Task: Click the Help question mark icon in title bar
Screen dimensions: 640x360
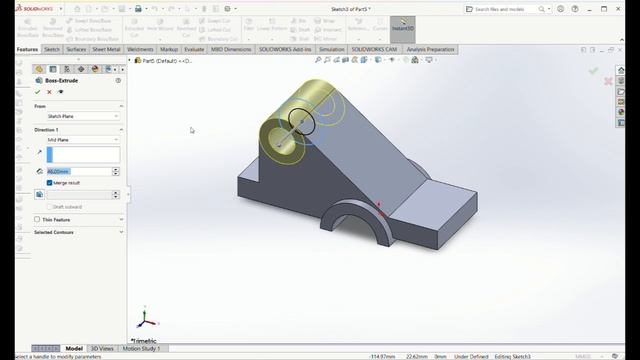Action: 575,9
